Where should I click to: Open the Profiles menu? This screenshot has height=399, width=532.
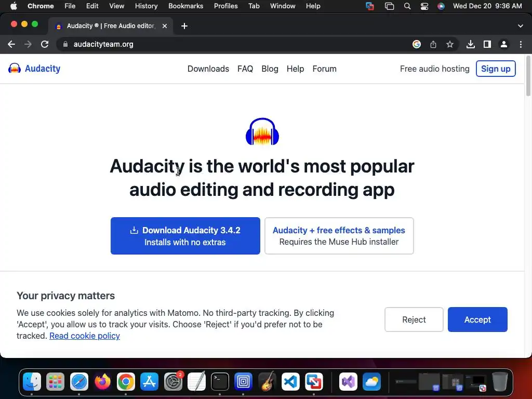(x=225, y=6)
